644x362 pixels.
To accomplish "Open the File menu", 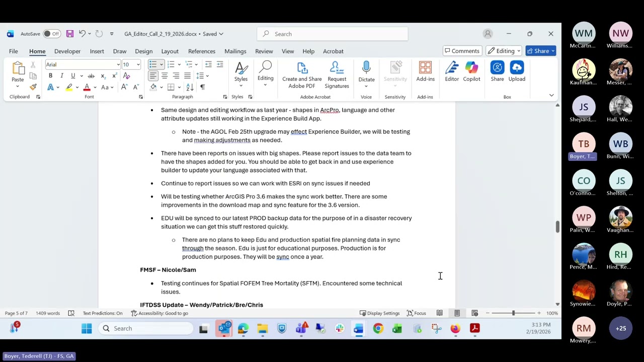I will tap(13, 51).
